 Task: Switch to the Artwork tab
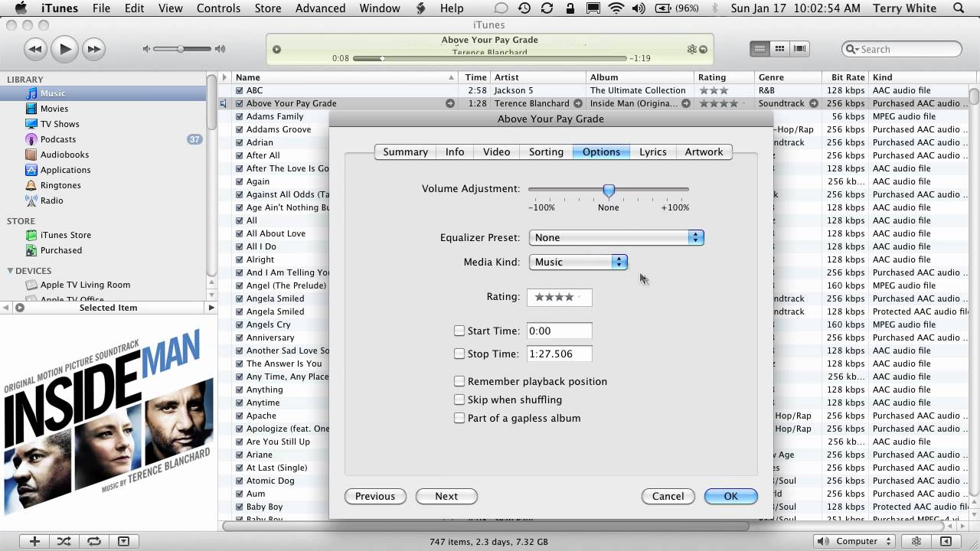click(704, 152)
